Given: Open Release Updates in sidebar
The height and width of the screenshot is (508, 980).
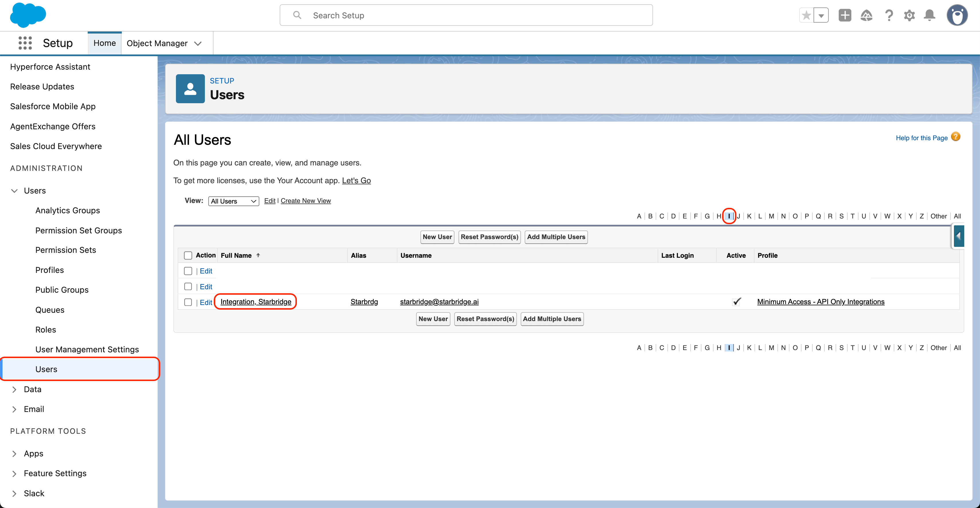Looking at the screenshot, I should (x=42, y=86).
